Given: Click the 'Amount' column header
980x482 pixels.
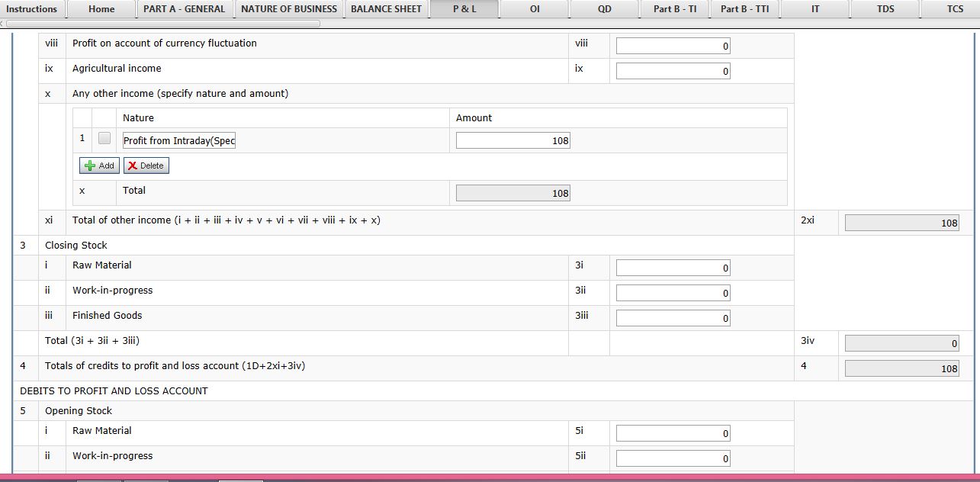Looking at the screenshot, I should pos(474,117).
